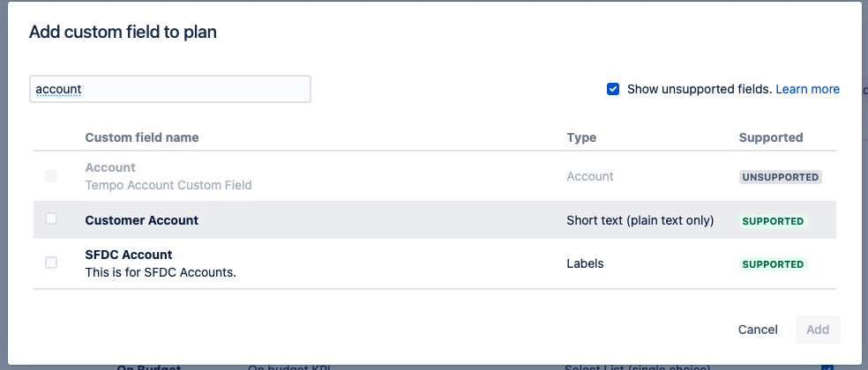868x370 pixels.
Task: Click the greyed-out Account row checkbox
Action: (51, 176)
